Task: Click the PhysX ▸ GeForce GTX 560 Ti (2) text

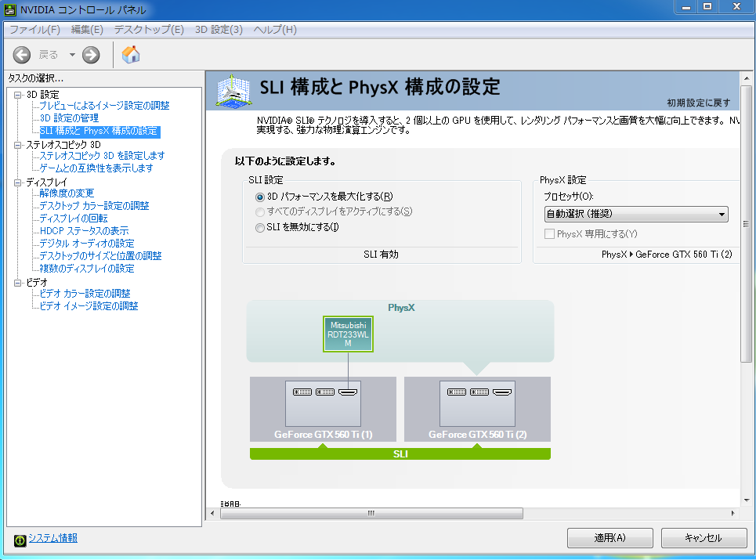Action: [667, 255]
